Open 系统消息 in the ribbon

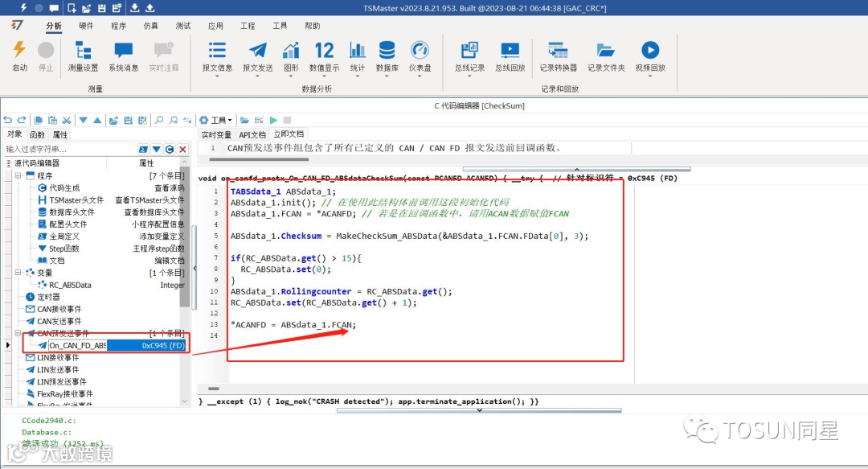pyautogui.click(x=124, y=56)
